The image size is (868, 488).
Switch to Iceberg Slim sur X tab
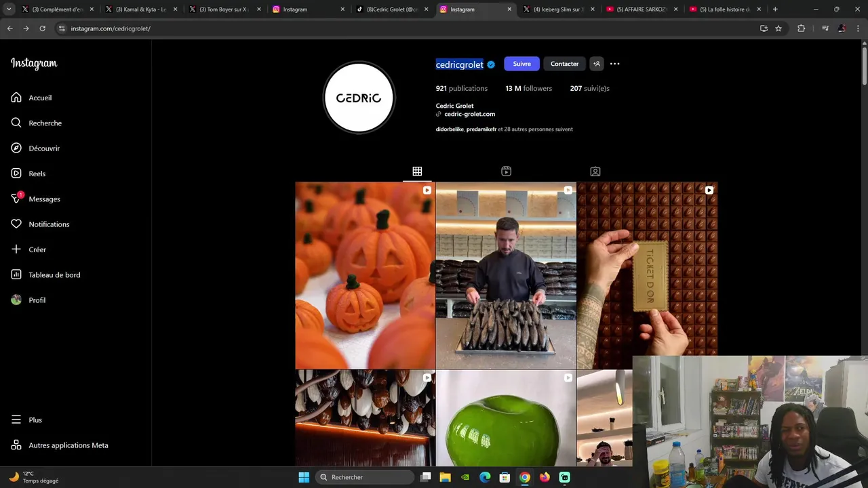[x=559, y=9]
